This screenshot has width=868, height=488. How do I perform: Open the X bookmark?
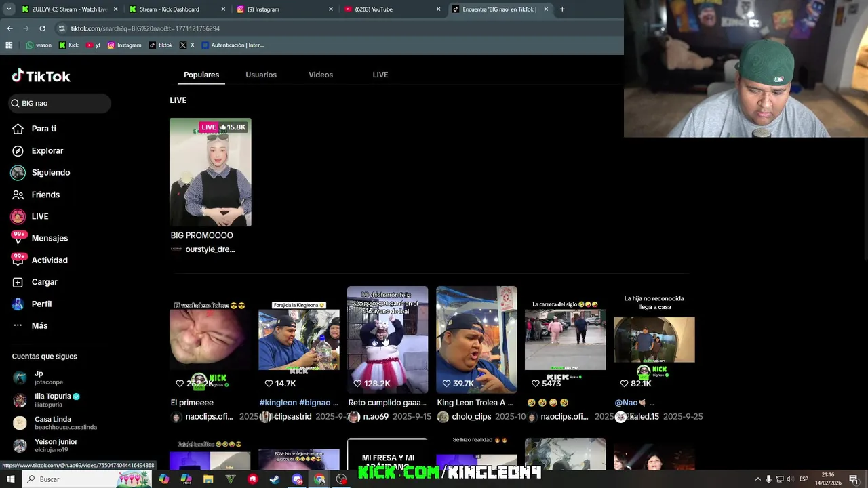[x=187, y=45]
